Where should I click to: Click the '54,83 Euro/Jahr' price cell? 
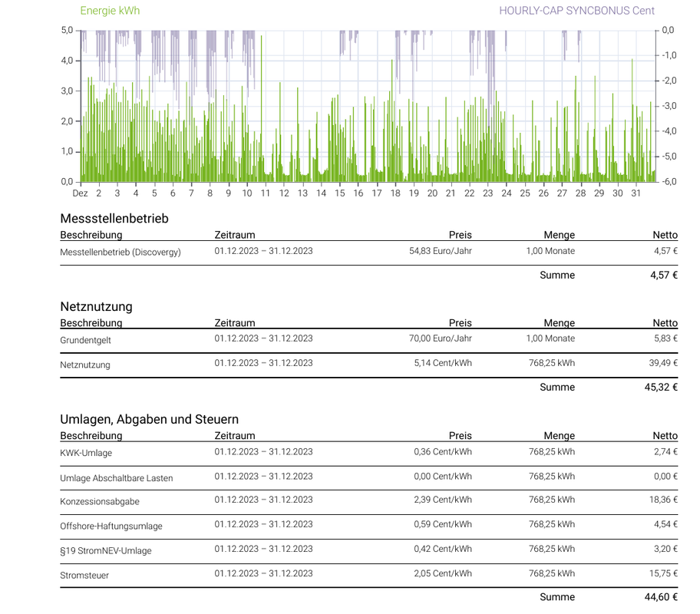[440, 251]
